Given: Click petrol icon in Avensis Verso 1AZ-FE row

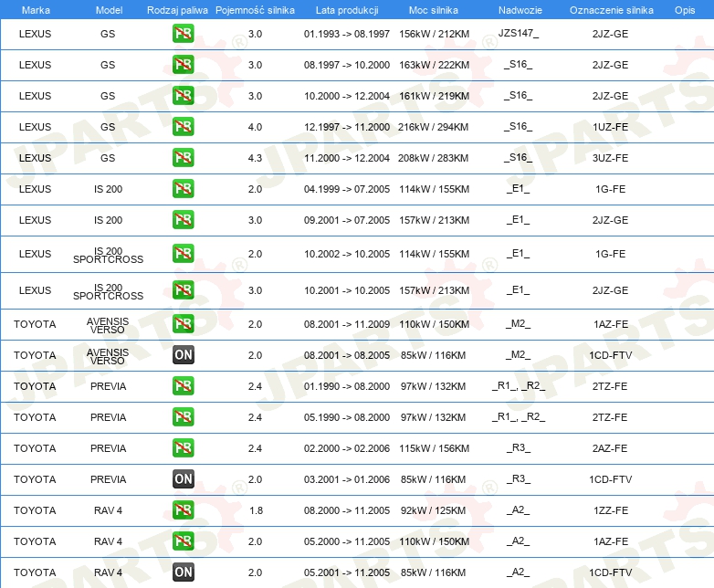Looking at the screenshot, I should pyautogui.click(x=183, y=323).
